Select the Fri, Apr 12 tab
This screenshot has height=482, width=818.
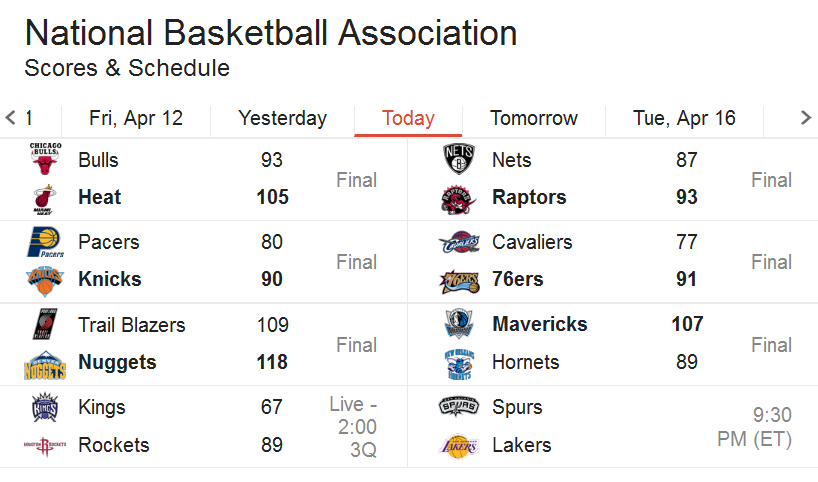(x=136, y=118)
